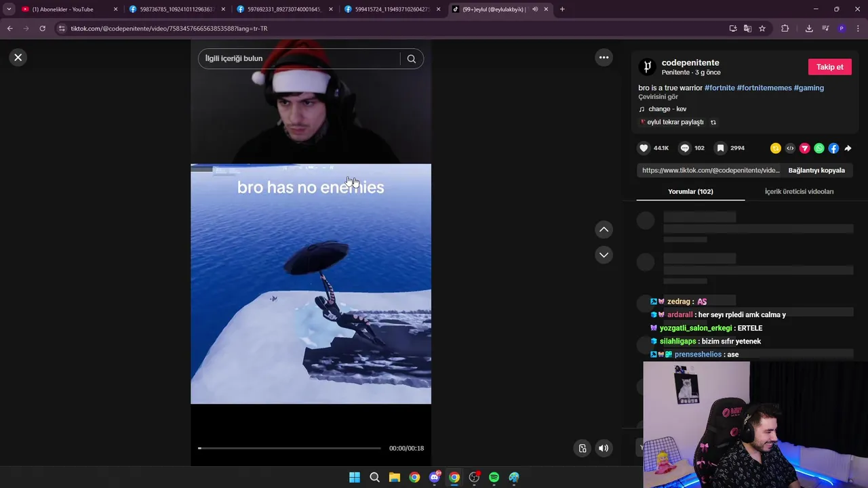Save the video with the bookmark icon
The image size is (868, 488).
[721, 148]
